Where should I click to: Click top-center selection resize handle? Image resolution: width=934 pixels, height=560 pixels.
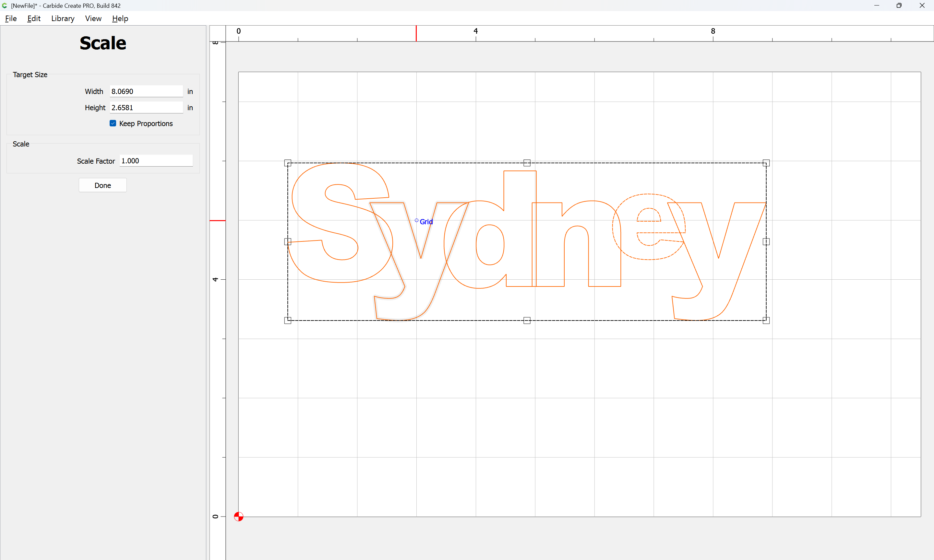[527, 163]
